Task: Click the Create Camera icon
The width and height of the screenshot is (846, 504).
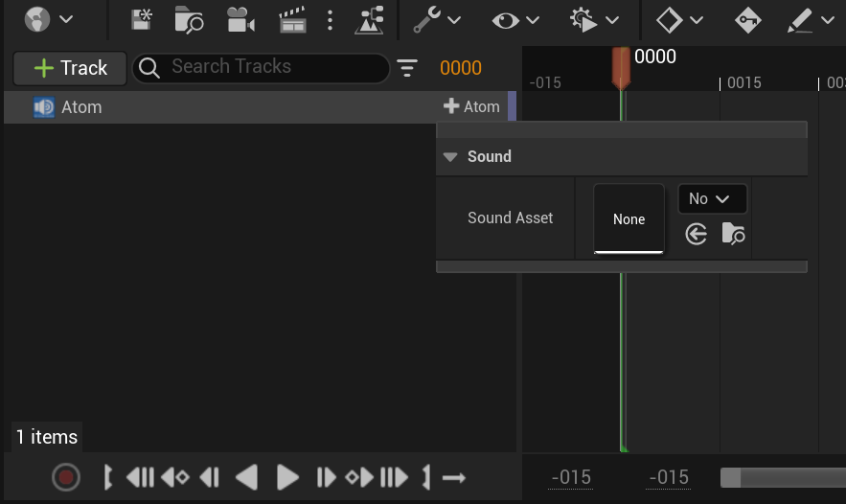Action: click(240, 19)
